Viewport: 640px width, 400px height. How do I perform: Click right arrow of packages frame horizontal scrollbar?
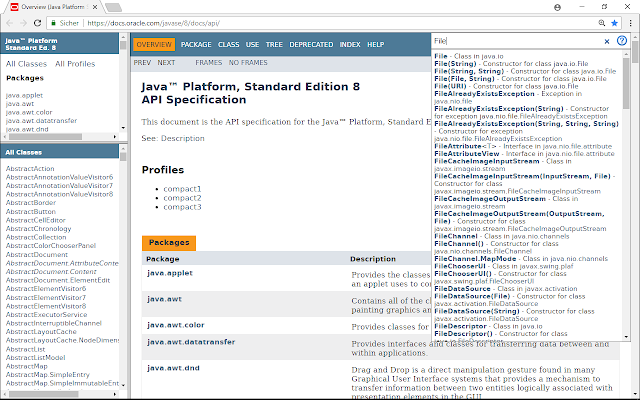tap(115, 137)
